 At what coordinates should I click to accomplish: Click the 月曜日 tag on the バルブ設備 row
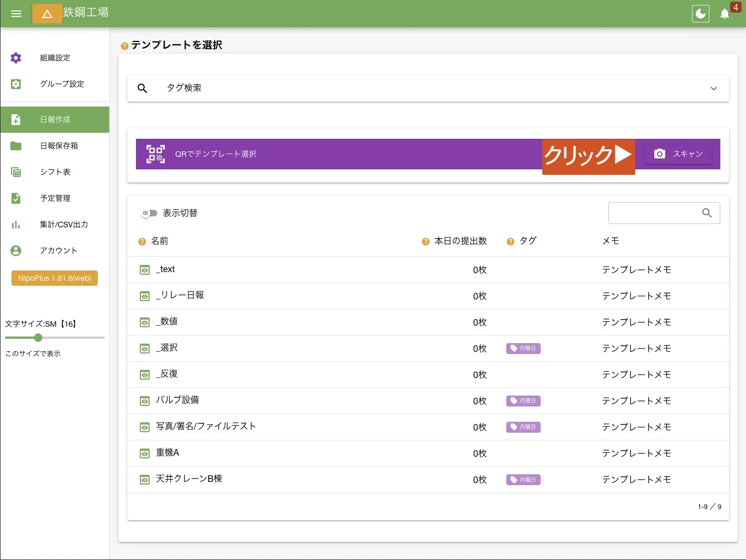523,401
